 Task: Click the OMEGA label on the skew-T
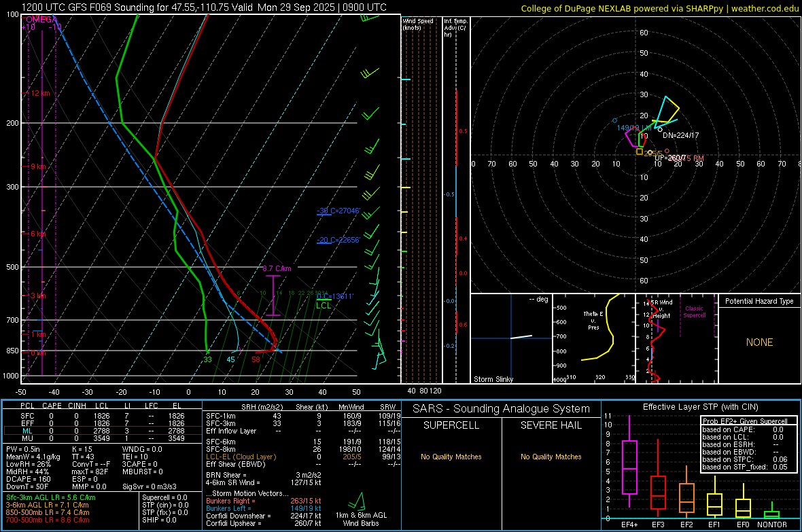coord(41,20)
